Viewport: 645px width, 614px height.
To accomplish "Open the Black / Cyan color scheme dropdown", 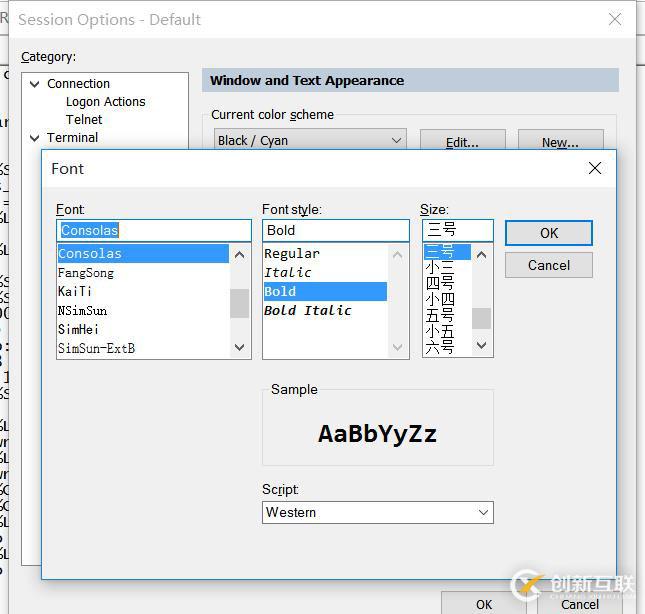I will pyautogui.click(x=310, y=140).
